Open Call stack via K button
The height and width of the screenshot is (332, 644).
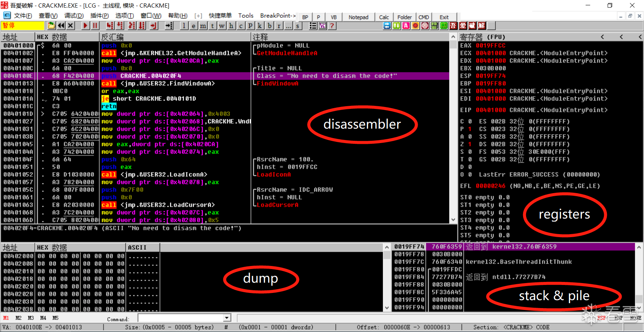tap(260, 26)
